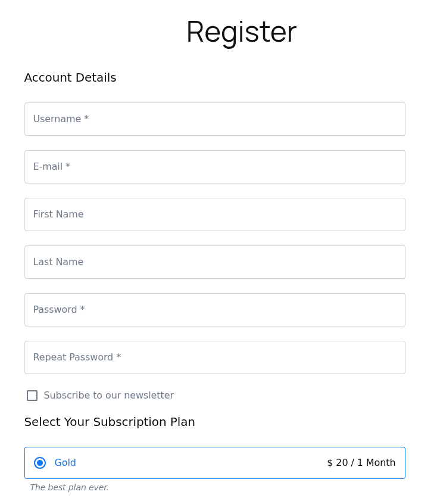Select the Gold subscription plan radio button
The height and width of the screenshot is (504, 437).
tap(40, 463)
